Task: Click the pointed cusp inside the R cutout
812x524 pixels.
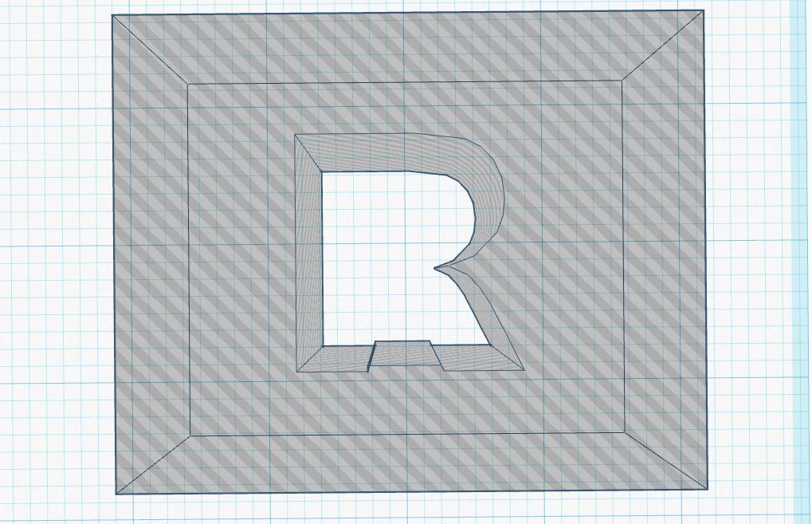Action: [x=437, y=267]
